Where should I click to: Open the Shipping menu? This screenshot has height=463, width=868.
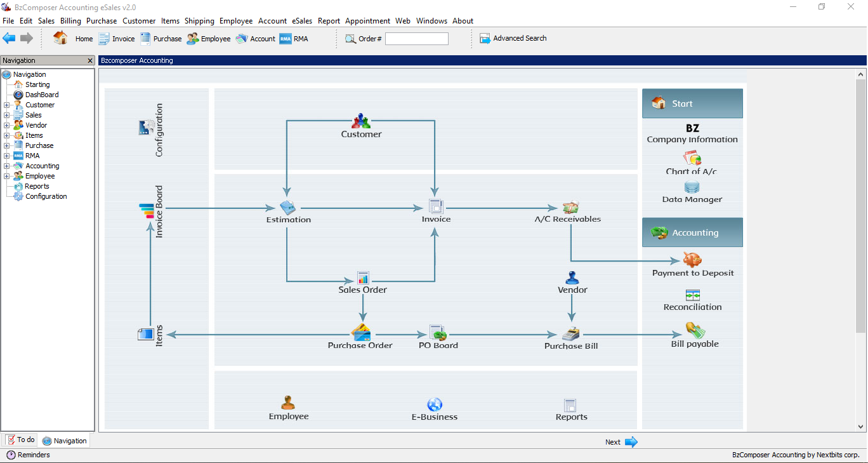point(199,21)
